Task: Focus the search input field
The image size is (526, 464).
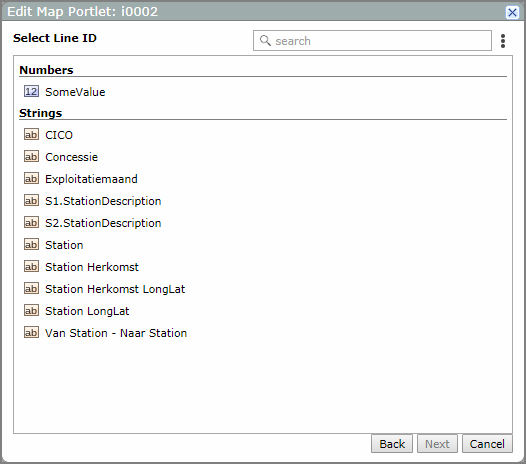Action: [x=372, y=41]
